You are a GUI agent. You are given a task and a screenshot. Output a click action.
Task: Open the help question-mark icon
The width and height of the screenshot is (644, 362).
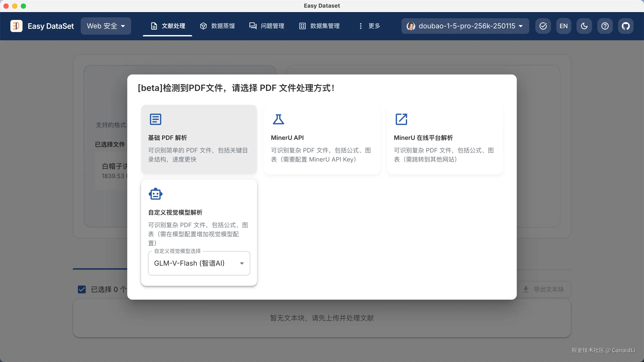point(605,26)
